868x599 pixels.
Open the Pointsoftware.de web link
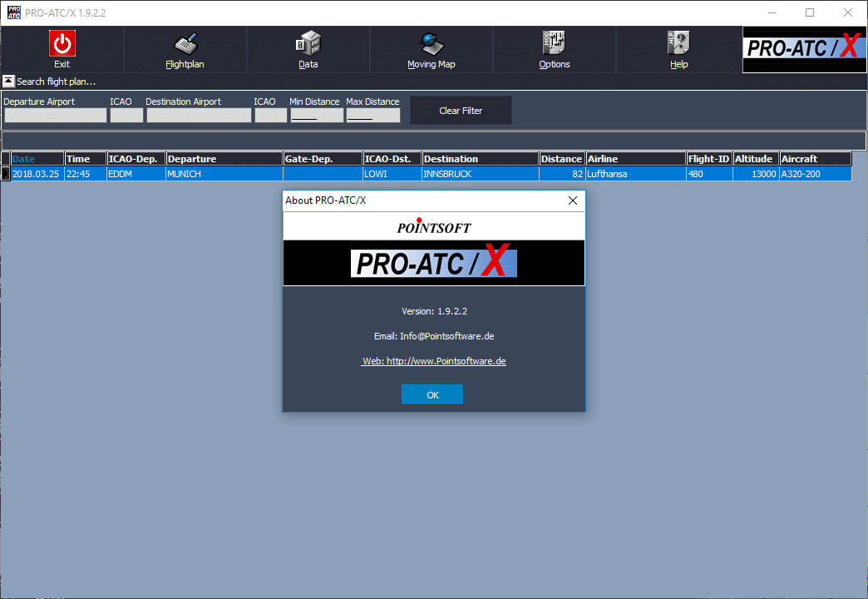(x=434, y=361)
